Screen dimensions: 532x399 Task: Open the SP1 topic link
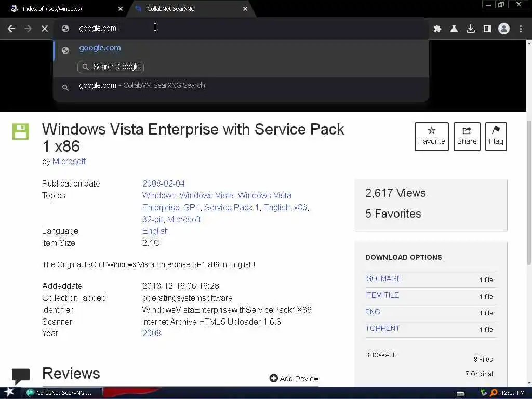(192, 207)
